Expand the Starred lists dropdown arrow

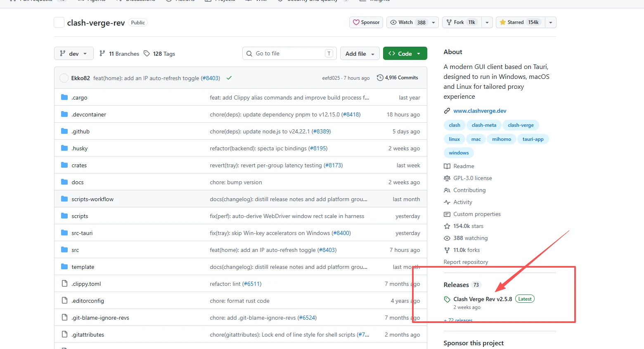(x=551, y=23)
